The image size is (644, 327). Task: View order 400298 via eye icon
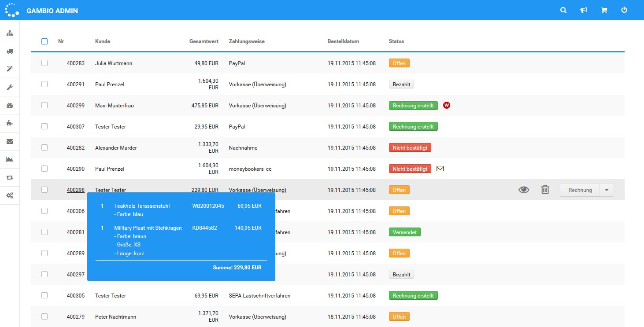523,190
